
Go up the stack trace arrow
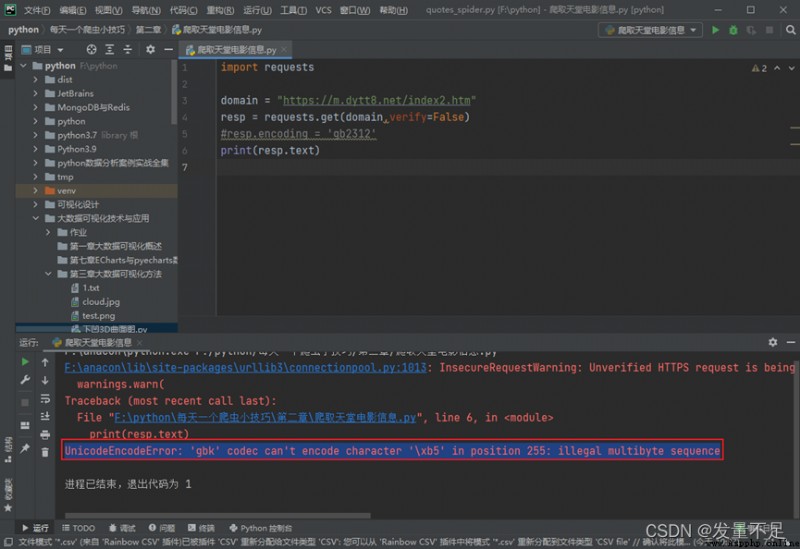(x=45, y=362)
